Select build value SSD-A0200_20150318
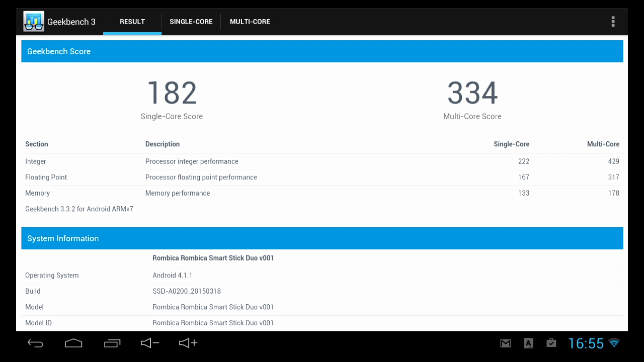This screenshot has height=362, width=644. click(187, 291)
